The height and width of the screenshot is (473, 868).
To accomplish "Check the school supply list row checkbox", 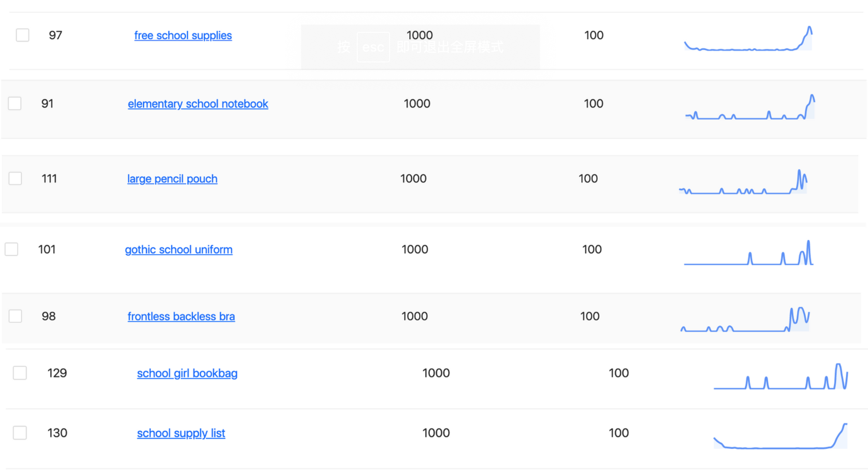I will (20, 433).
